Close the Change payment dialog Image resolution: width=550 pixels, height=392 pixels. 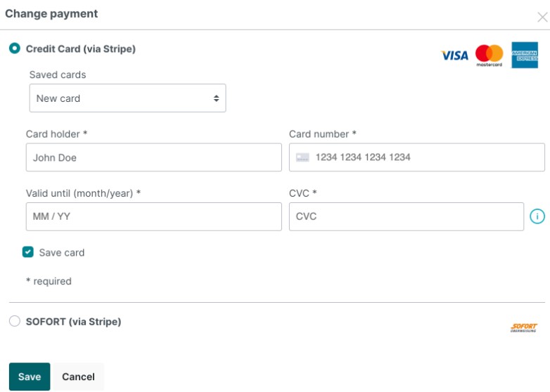pos(543,18)
